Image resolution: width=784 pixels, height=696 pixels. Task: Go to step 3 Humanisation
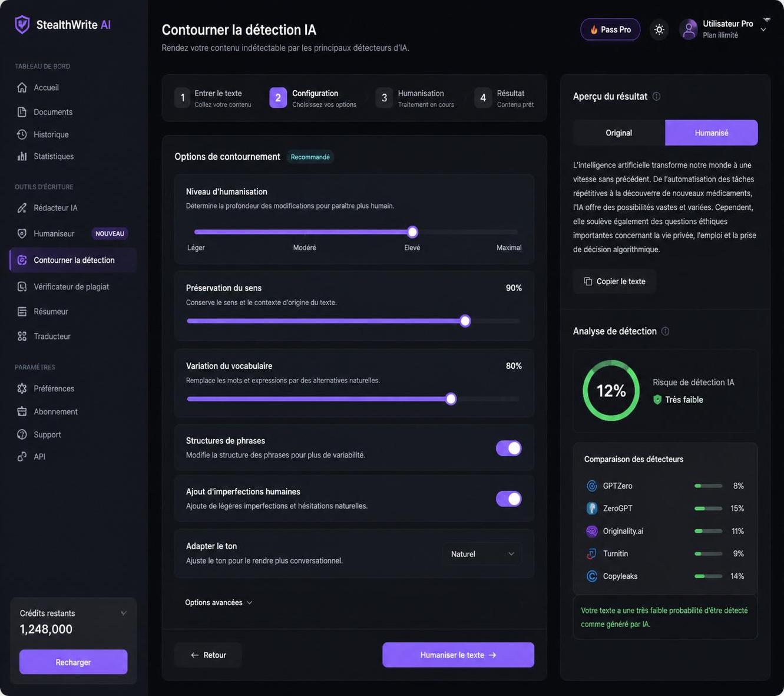415,98
